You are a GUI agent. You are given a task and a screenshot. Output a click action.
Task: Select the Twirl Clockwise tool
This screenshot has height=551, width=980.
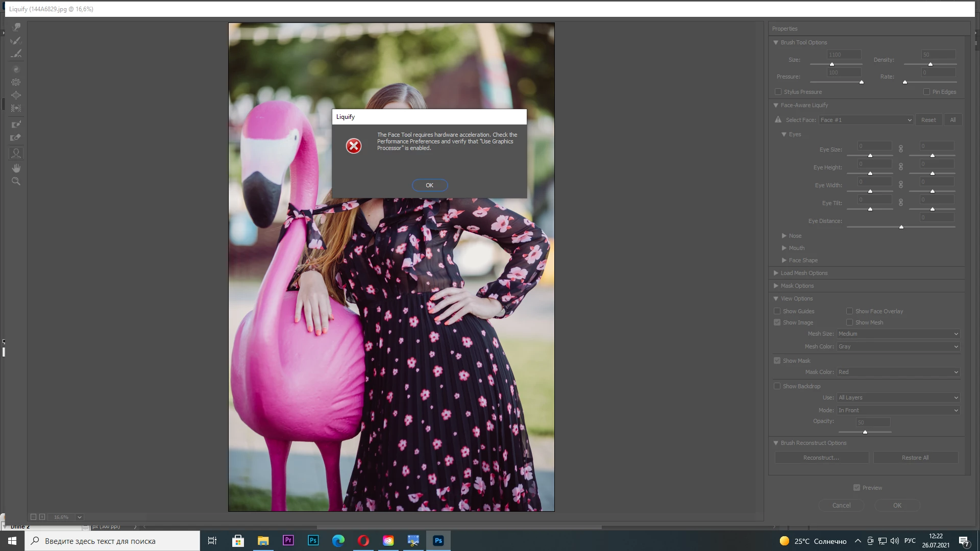[x=16, y=69]
